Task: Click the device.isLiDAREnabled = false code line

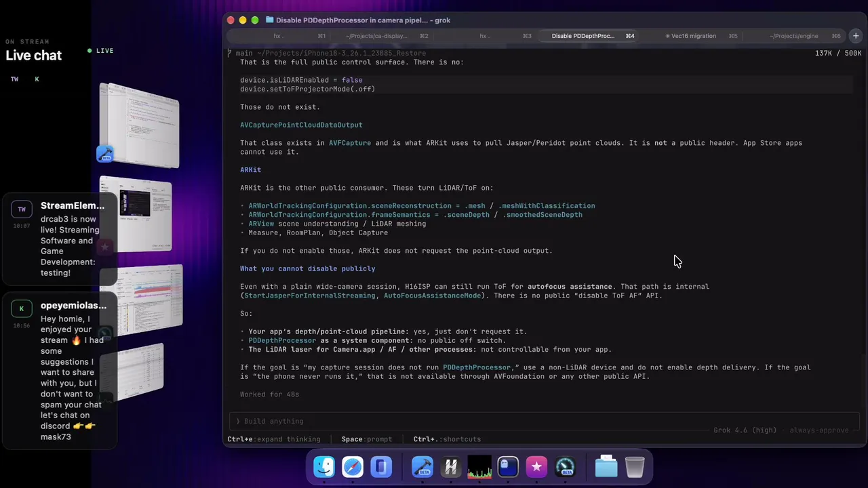Action: pyautogui.click(x=301, y=80)
